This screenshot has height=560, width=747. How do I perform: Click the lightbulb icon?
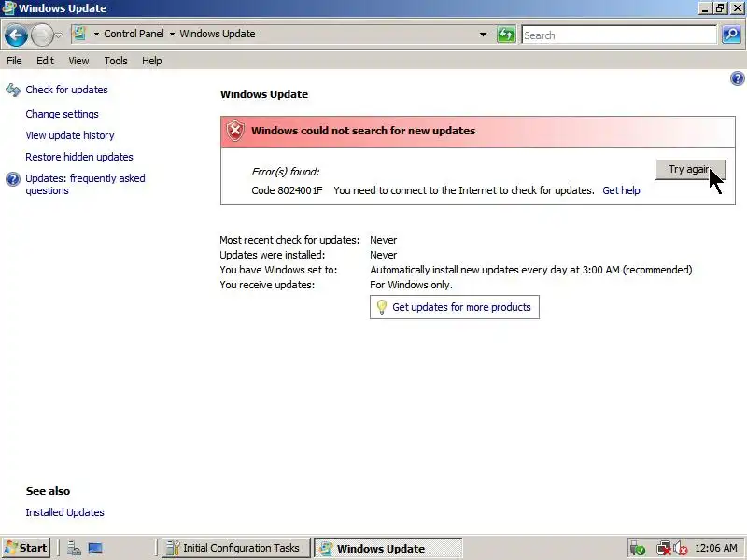(x=381, y=307)
